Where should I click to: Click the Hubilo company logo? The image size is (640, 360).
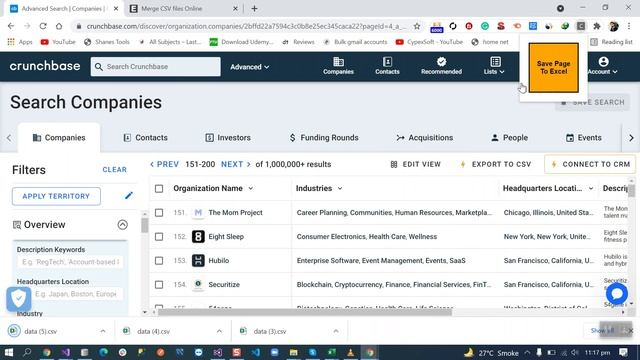pyautogui.click(x=198, y=261)
